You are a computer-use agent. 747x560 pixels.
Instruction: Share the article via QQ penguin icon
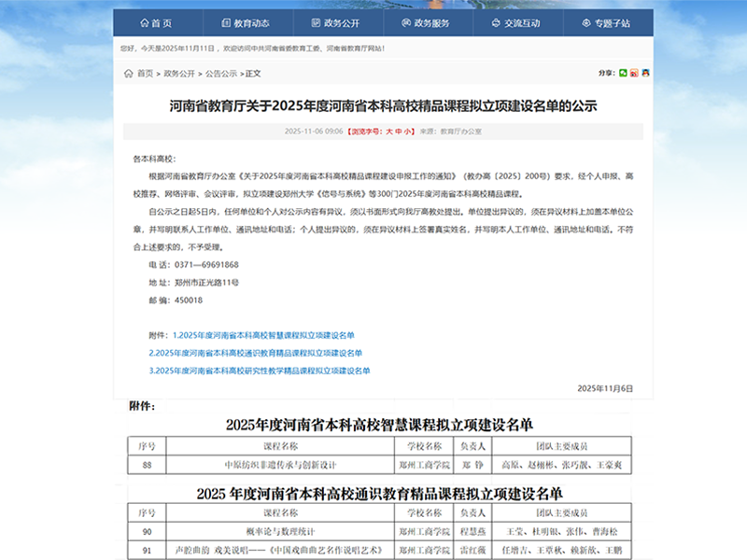(x=644, y=73)
